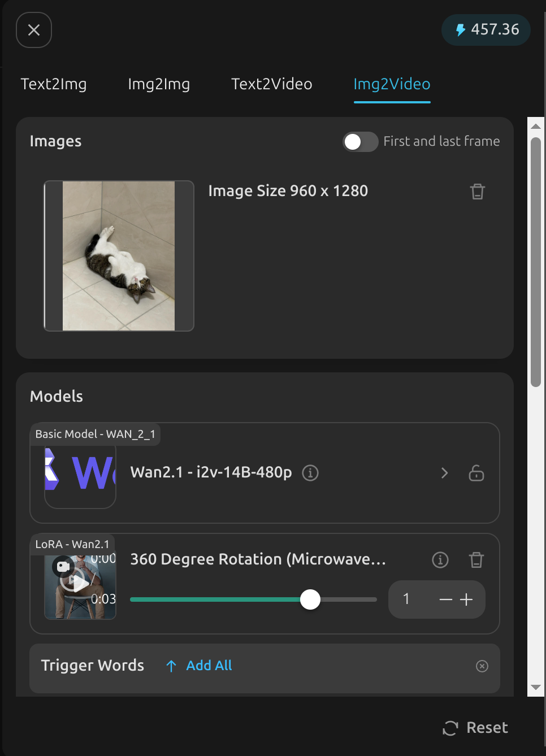Click the lightning credits balance 457.36

486,29
